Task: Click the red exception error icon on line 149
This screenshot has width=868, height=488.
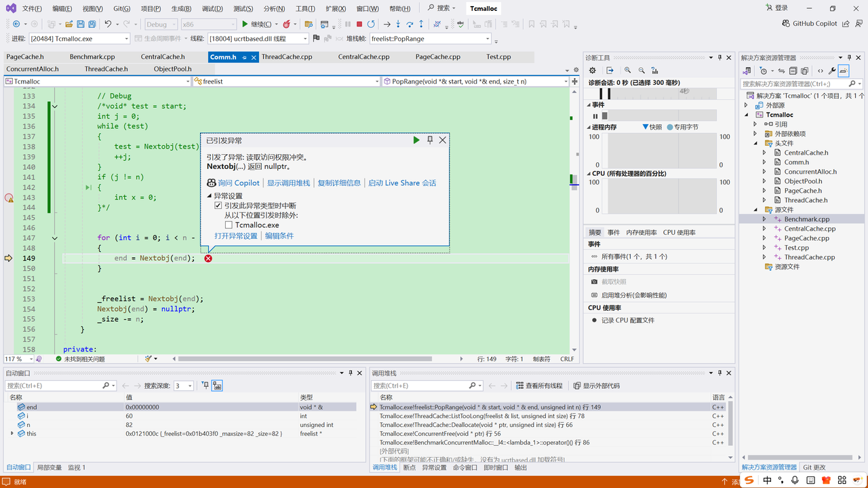Action: (x=208, y=258)
